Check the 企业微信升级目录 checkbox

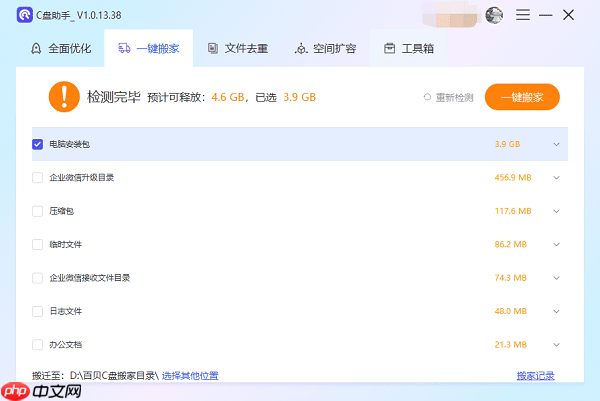click(x=38, y=178)
